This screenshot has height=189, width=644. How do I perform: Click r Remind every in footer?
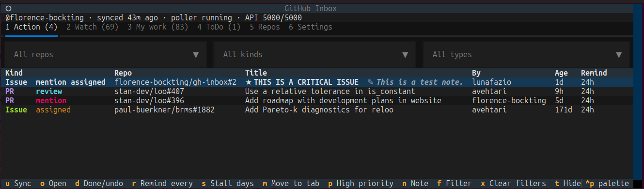tap(162, 183)
